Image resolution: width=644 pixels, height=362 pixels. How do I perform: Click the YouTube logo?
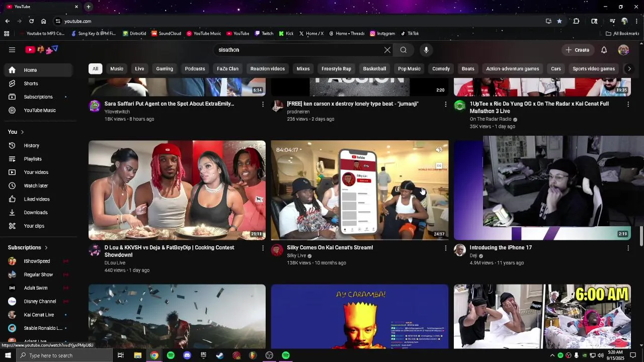tap(42, 50)
